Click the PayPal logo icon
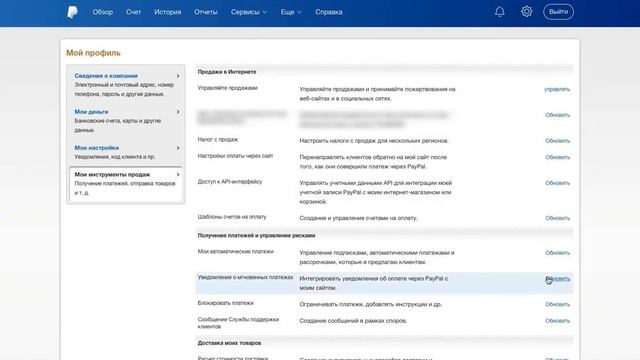The height and width of the screenshot is (360, 640). pos(72,12)
